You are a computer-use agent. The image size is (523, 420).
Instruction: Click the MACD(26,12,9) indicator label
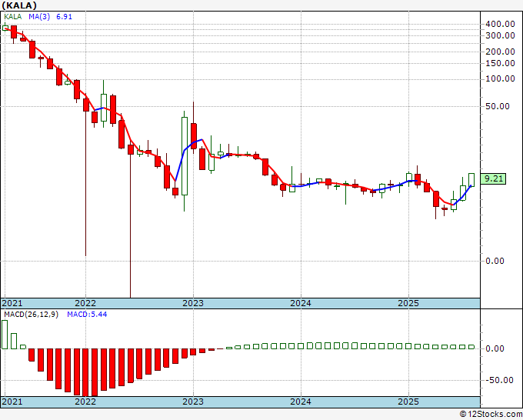[x=31, y=315]
